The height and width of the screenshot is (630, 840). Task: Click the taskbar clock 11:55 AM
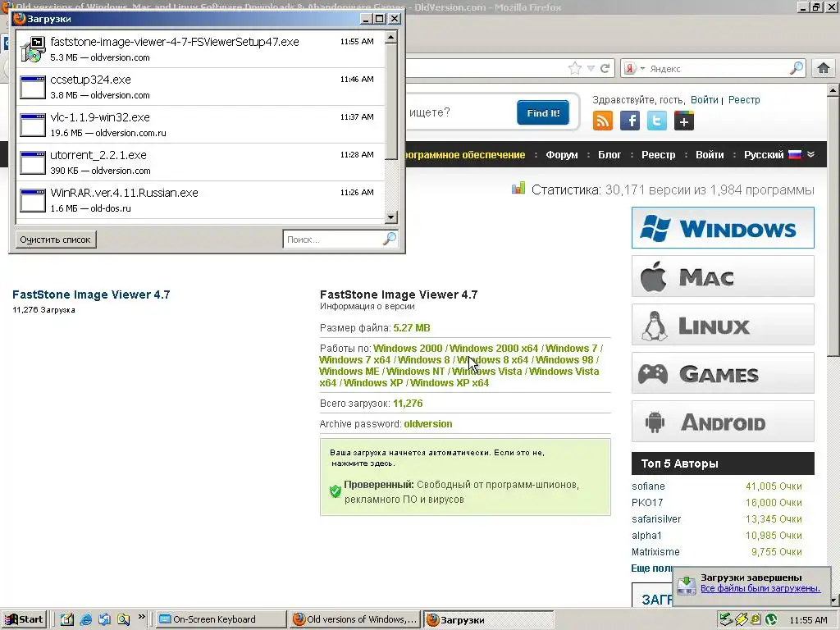pos(808,620)
